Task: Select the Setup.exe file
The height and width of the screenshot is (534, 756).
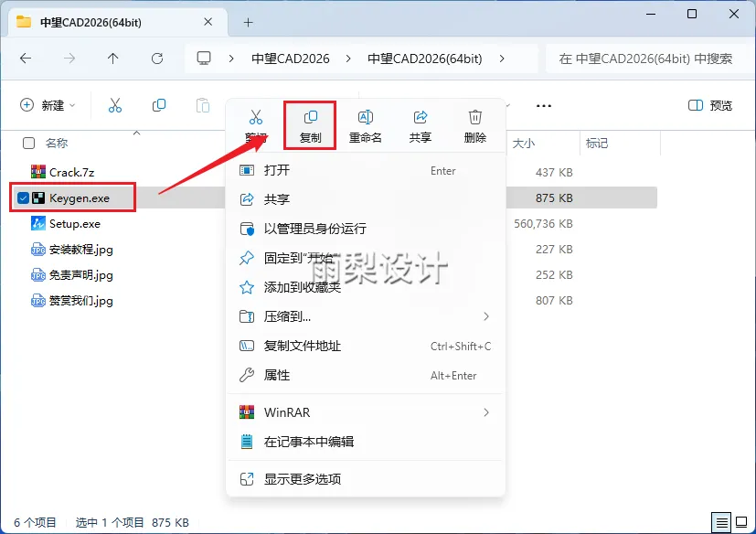Action: [75, 224]
